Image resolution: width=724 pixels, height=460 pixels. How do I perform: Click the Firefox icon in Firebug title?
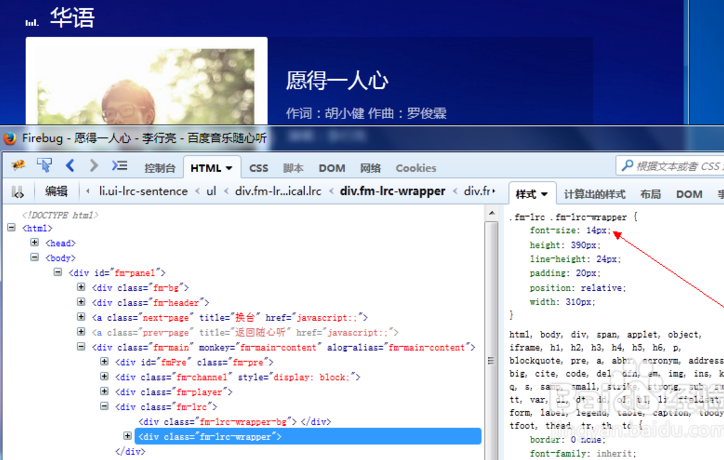point(10,138)
